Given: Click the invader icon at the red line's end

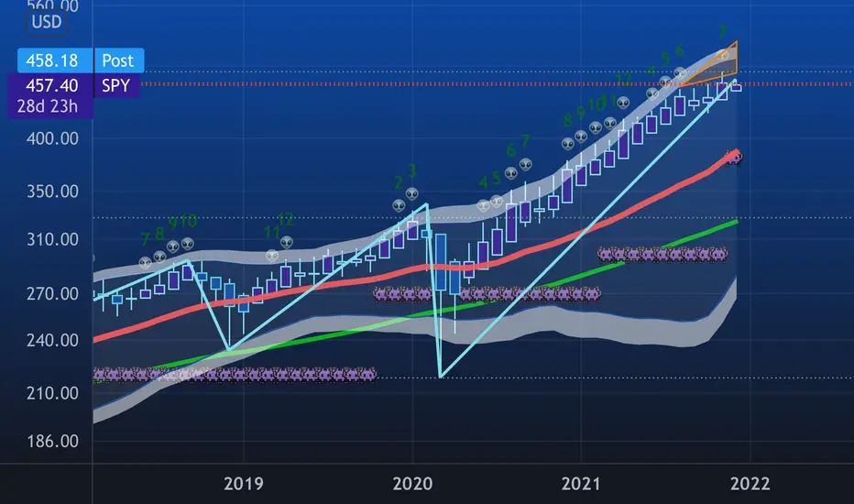Looking at the screenshot, I should 734,159.
